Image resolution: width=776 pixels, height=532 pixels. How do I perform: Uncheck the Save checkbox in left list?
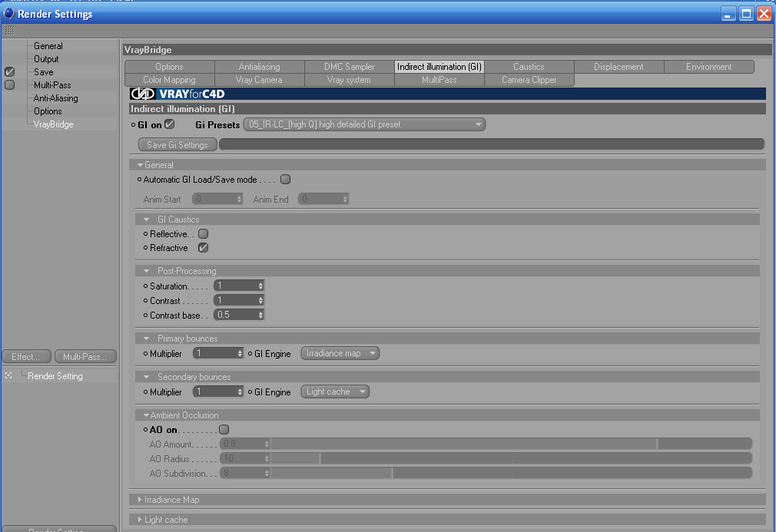(10, 71)
